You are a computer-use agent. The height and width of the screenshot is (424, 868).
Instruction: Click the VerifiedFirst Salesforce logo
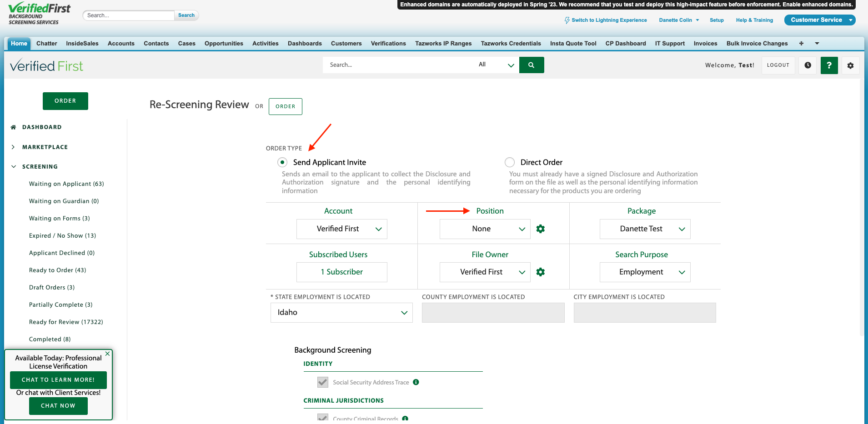pyautogui.click(x=40, y=14)
